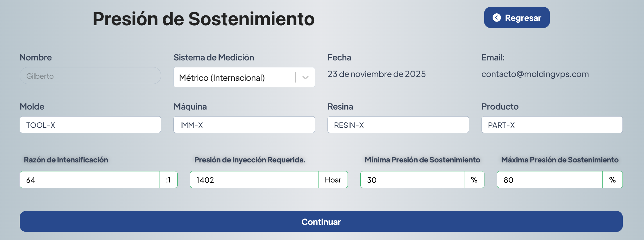The height and width of the screenshot is (240, 644).
Task: Click the :1 ratio suffix
Action: pos(168,180)
